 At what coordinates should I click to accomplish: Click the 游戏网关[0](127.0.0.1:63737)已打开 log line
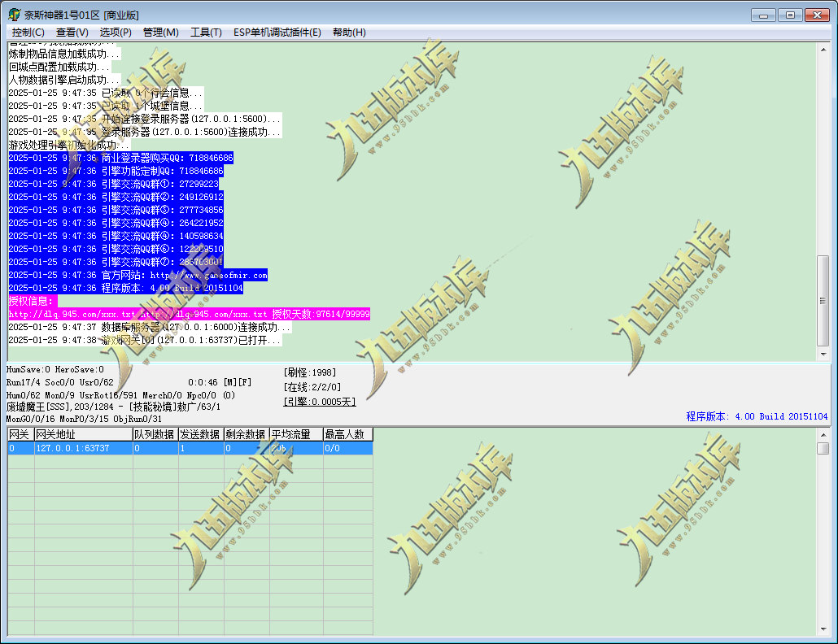pyautogui.click(x=144, y=340)
